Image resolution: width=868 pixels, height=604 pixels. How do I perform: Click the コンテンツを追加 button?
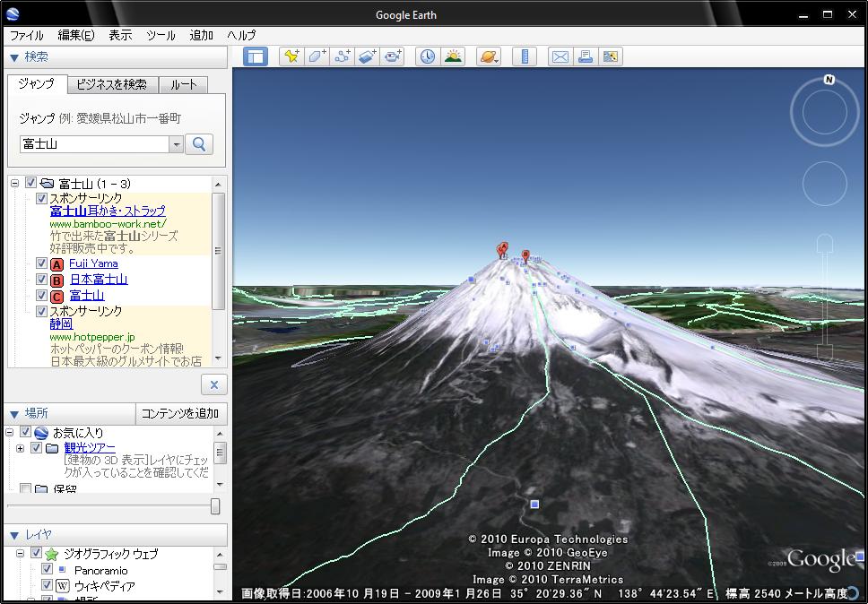(180, 414)
